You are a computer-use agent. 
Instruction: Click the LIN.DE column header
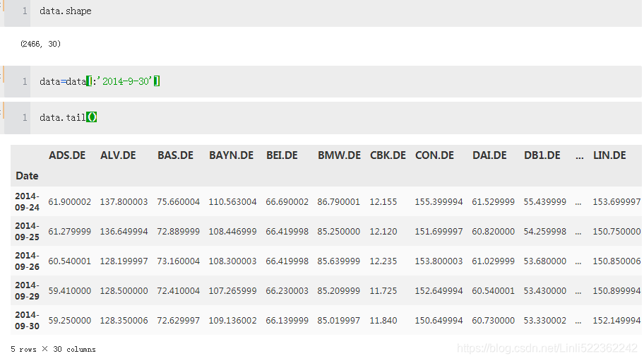pos(609,155)
